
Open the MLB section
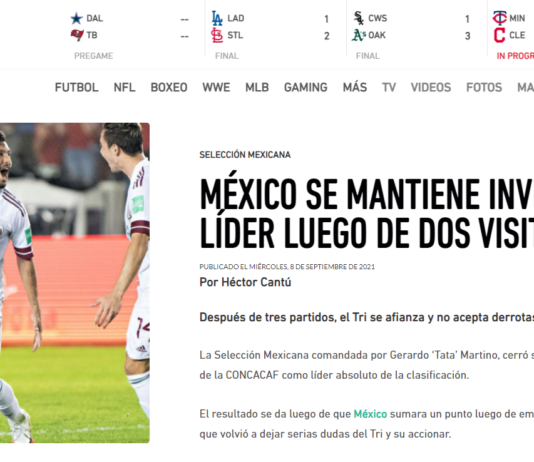coord(257,87)
